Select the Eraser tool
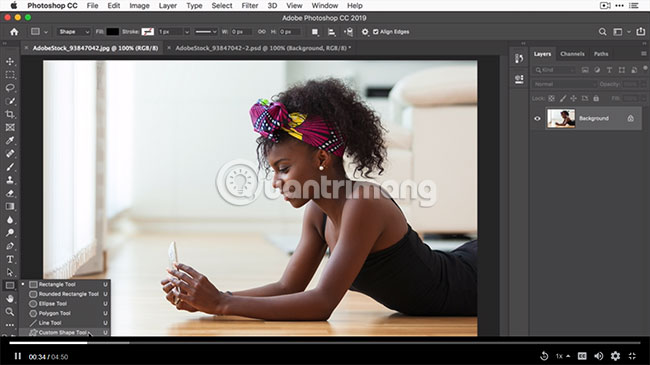Screen dimensions: 650x365 click(10, 193)
